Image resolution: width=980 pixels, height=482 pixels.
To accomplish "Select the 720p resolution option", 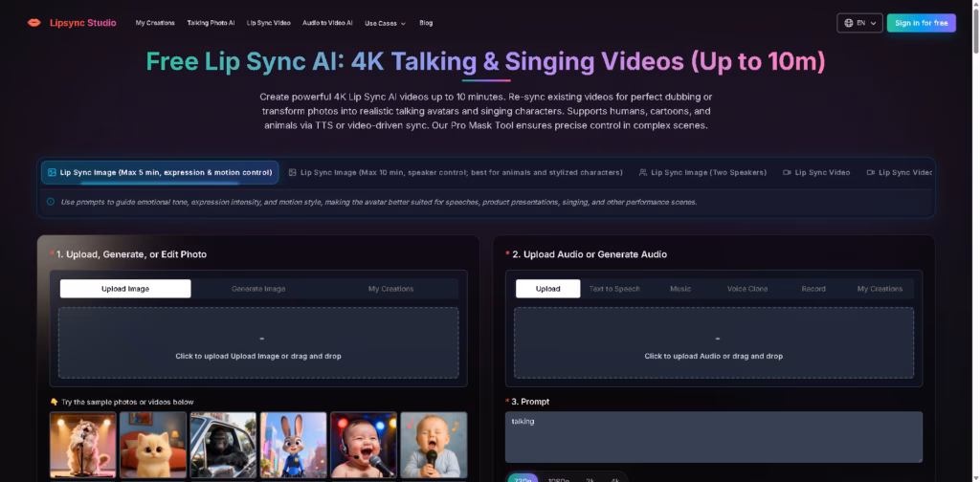I will (x=523, y=479).
